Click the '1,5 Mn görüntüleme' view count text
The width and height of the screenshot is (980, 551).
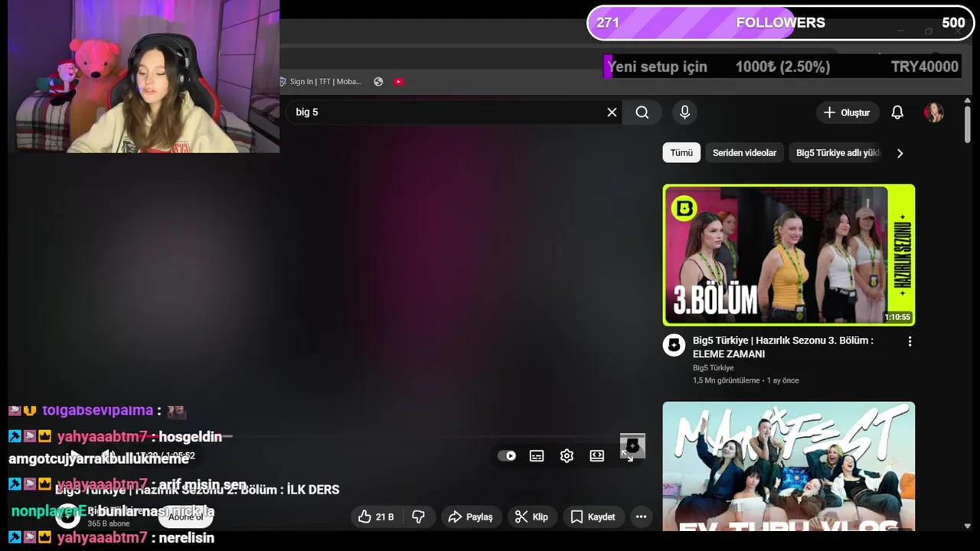(726, 380)
